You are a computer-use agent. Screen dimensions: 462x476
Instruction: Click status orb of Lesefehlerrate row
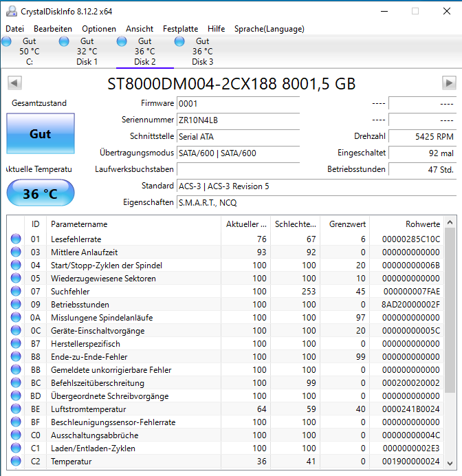click(x=16, y=239)
